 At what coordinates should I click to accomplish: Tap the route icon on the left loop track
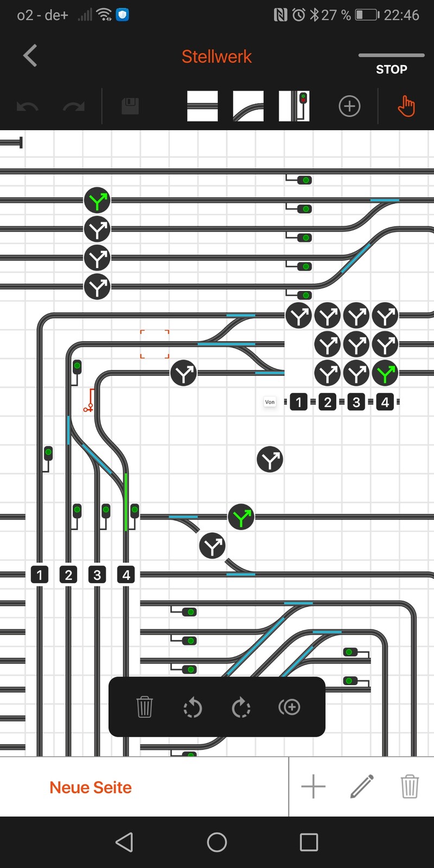183,373
